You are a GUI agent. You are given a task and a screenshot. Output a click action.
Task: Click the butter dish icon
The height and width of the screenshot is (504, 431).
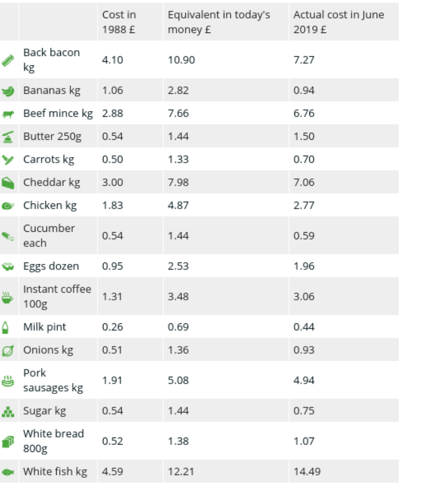[8, 137]
